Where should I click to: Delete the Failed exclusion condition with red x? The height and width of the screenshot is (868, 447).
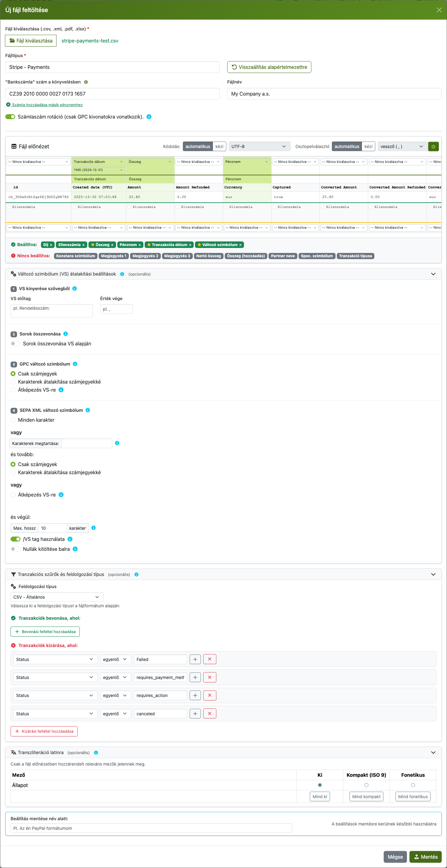210,659
